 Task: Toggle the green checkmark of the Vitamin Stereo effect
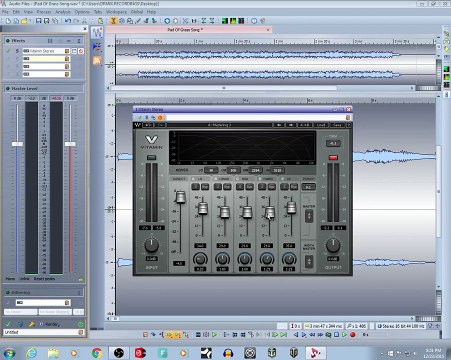click(8, 51)
